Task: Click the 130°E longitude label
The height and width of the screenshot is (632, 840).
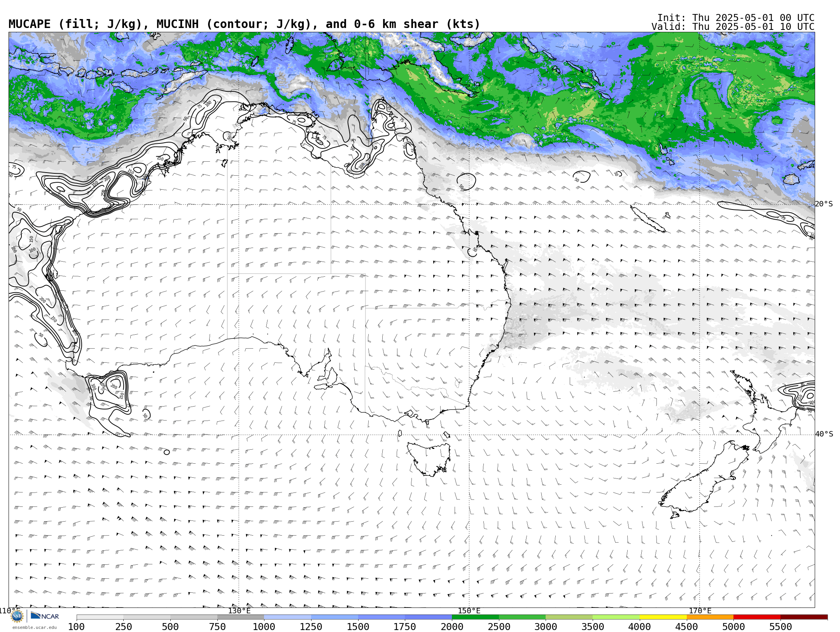Action: 239,611
